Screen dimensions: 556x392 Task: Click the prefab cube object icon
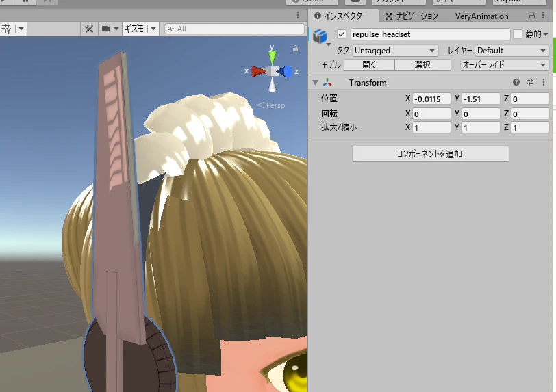pyautogui.click(x=320, y=36)
